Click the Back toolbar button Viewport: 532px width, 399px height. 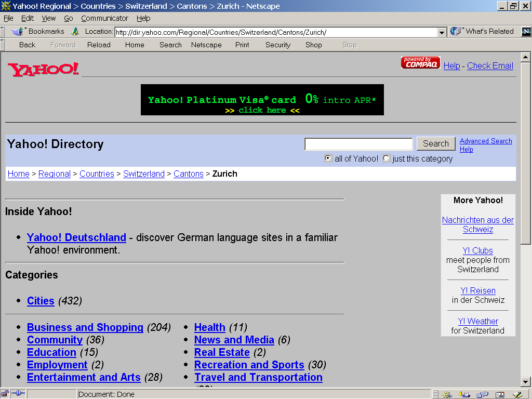pos(27,45)
